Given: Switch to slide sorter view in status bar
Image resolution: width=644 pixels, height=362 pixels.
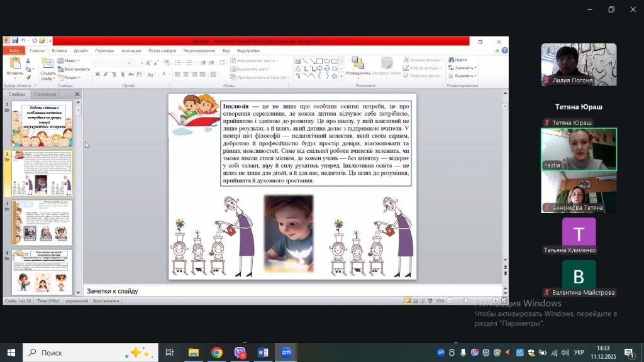Looking at the screenshot, I should click(416, 301).
